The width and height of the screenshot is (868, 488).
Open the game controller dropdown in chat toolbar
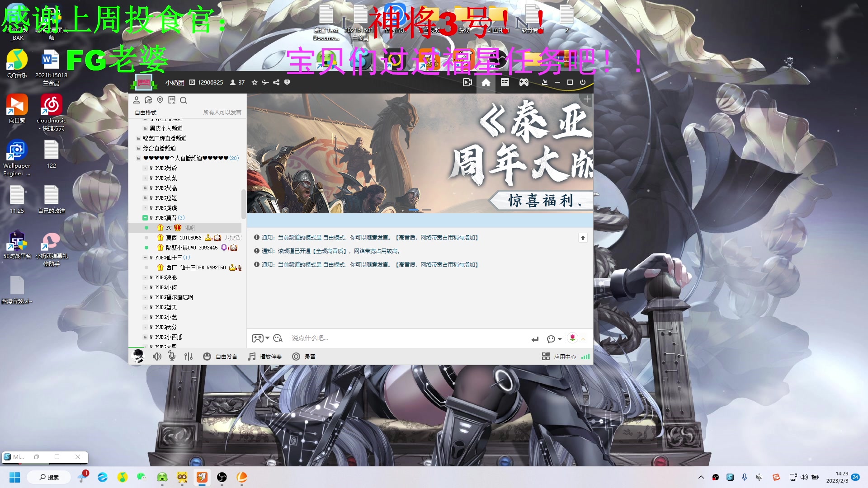point(260,338)
